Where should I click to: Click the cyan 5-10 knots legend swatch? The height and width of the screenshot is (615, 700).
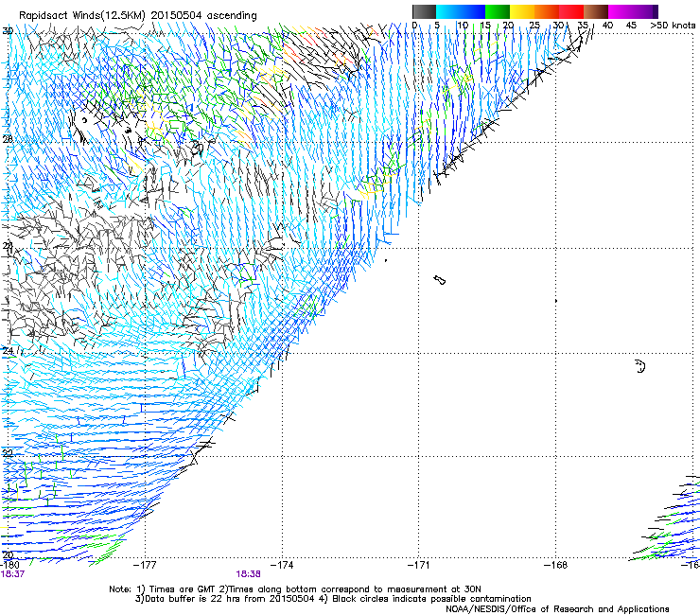tap(448, 11)
